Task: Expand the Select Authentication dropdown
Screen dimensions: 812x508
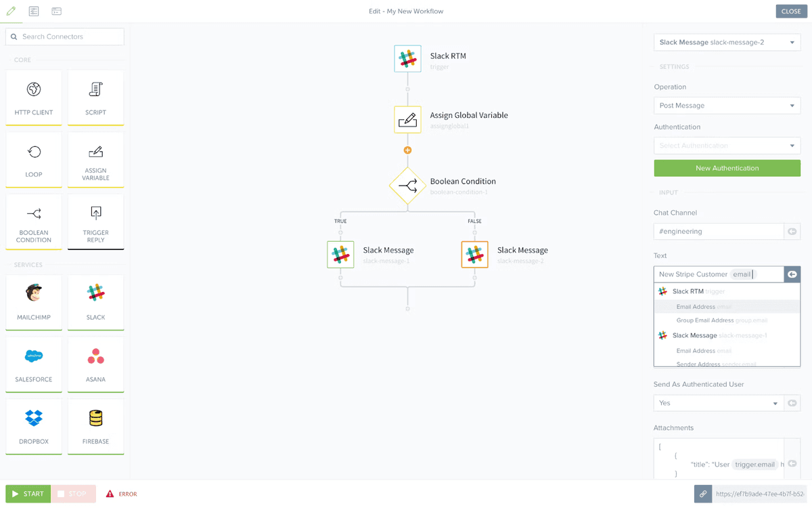Action: pyautogui.click(x=727, y=146)
